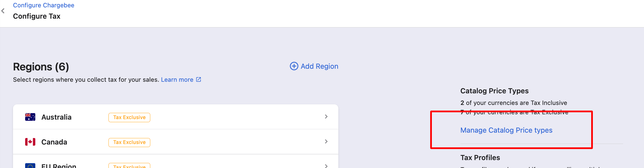644x168 pixels.
Task: Click the external link icon after Learn more
Action: (x=199, y=79)
